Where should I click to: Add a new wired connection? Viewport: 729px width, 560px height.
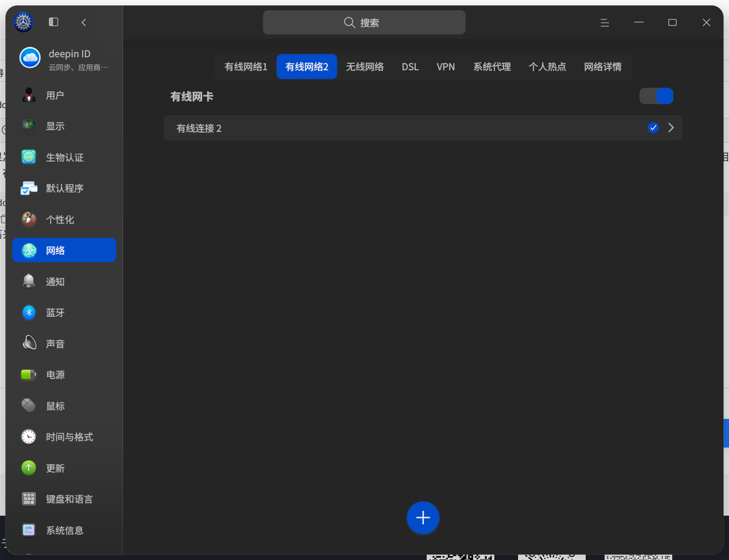pos(423,518)
